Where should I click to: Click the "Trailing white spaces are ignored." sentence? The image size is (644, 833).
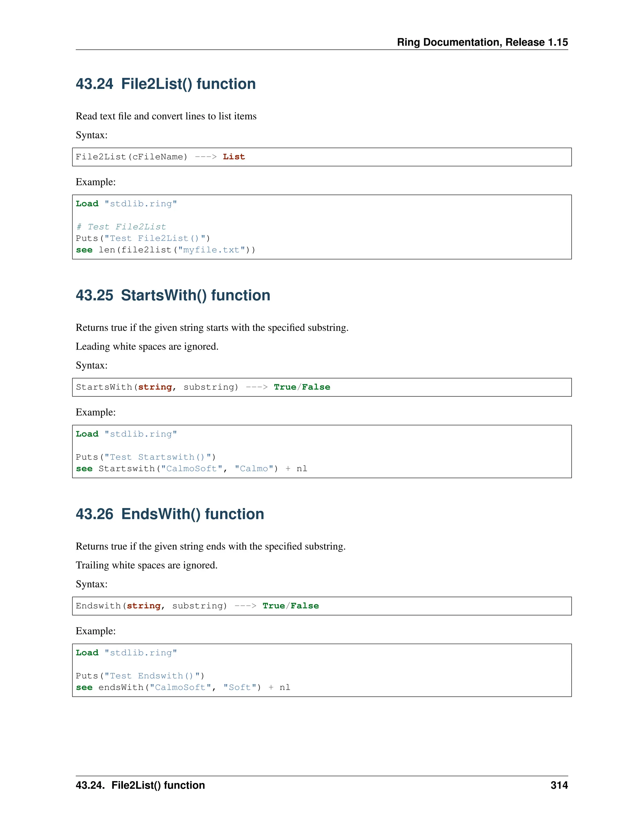click(x=147, y=565)
